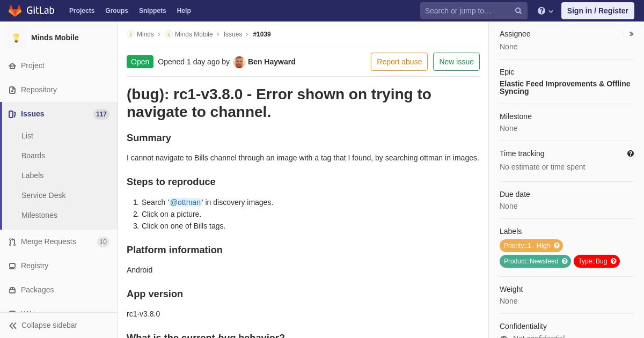Click the green Open status badge

click(x=140, y=62)
